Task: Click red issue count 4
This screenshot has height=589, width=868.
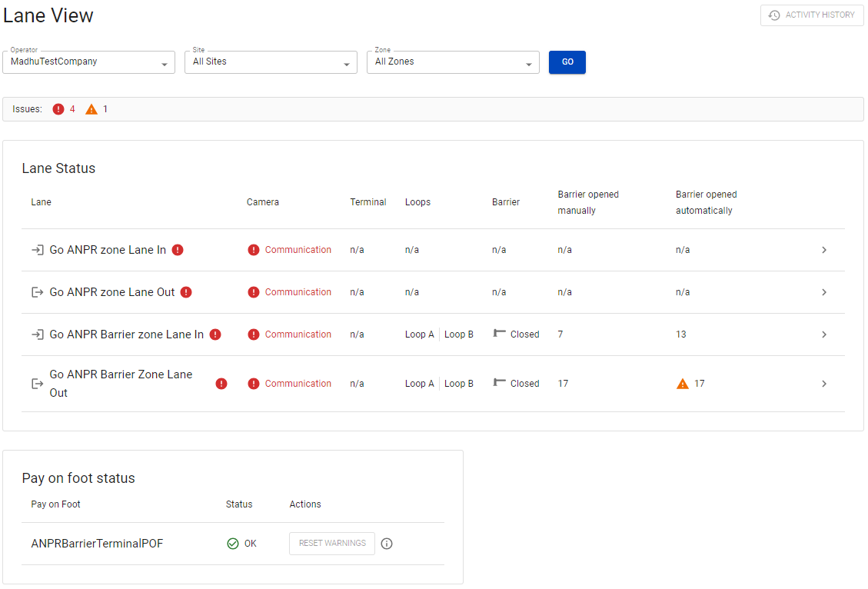Action: [72, 109]
